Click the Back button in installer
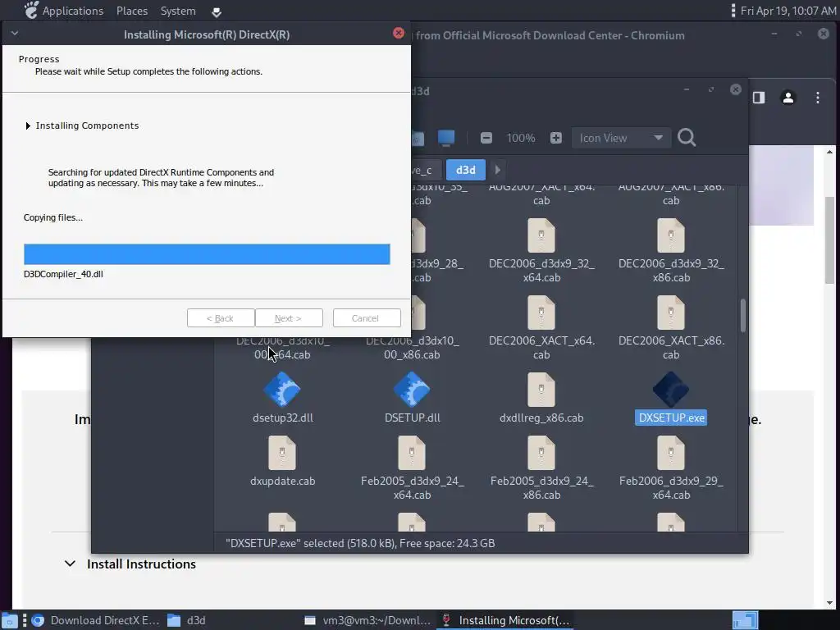 (x=221, y=317)
